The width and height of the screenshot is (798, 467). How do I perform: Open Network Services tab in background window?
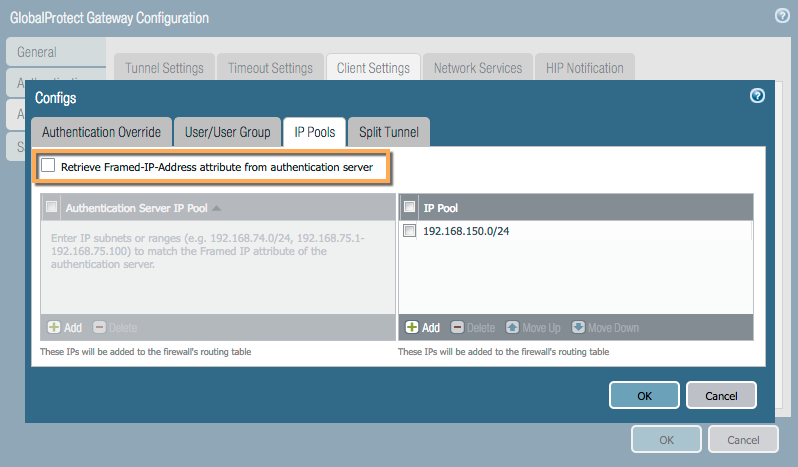[478, 67]
